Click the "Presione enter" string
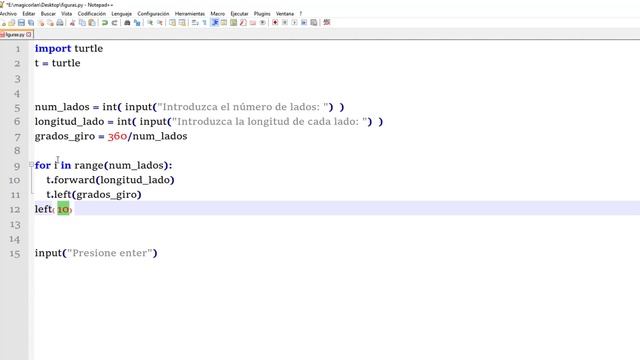 point(110,253)
